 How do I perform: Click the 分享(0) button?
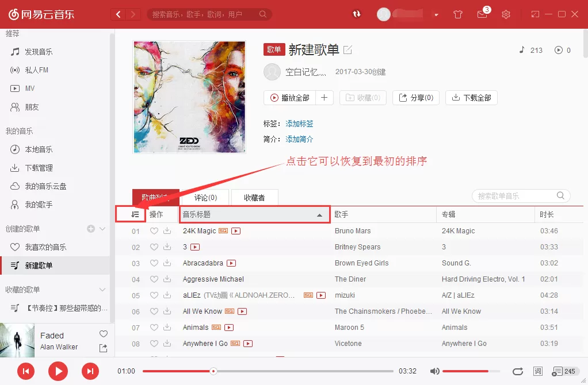click(416, 98)
